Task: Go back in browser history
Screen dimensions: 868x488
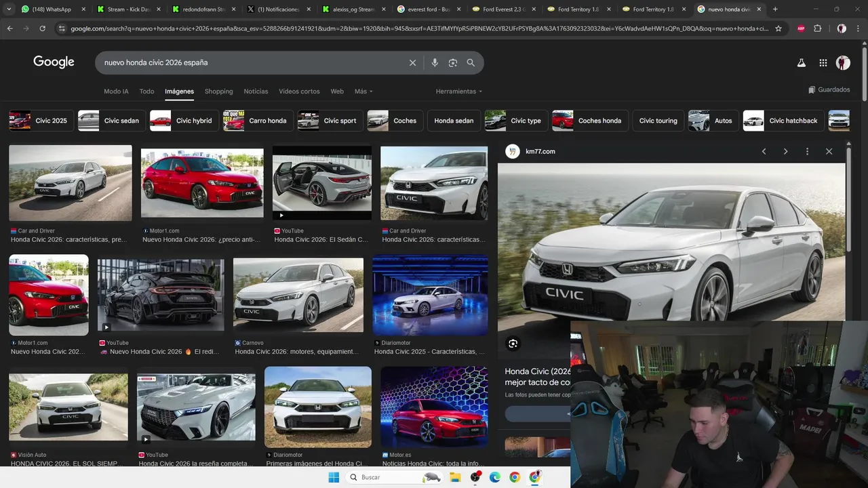Action: click(9, 28)
